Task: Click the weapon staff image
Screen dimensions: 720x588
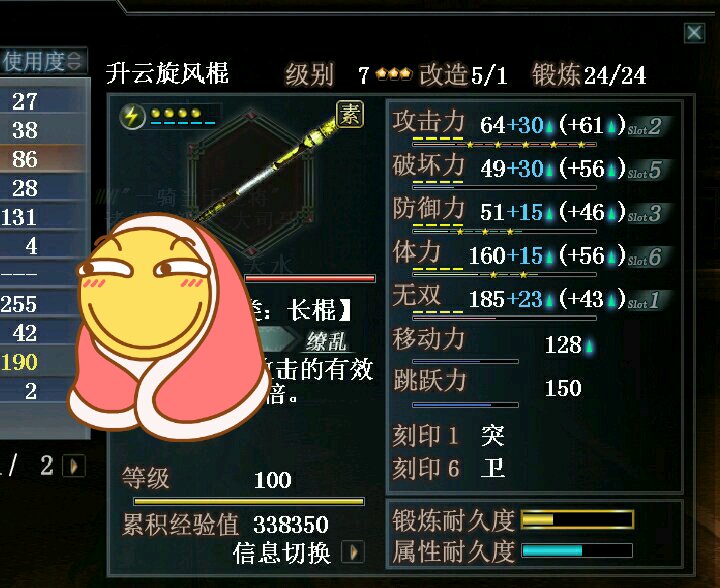Action: click(x=268, y=169)
